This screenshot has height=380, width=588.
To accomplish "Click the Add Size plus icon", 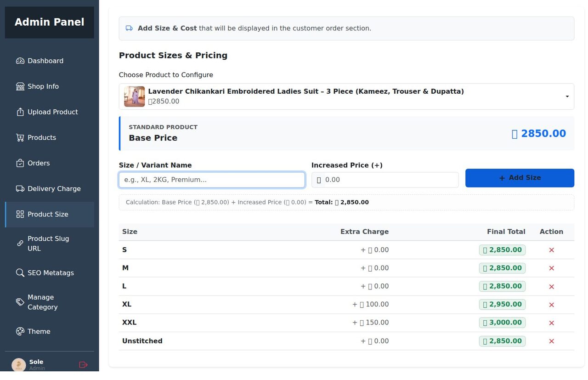I will [502, 178].
